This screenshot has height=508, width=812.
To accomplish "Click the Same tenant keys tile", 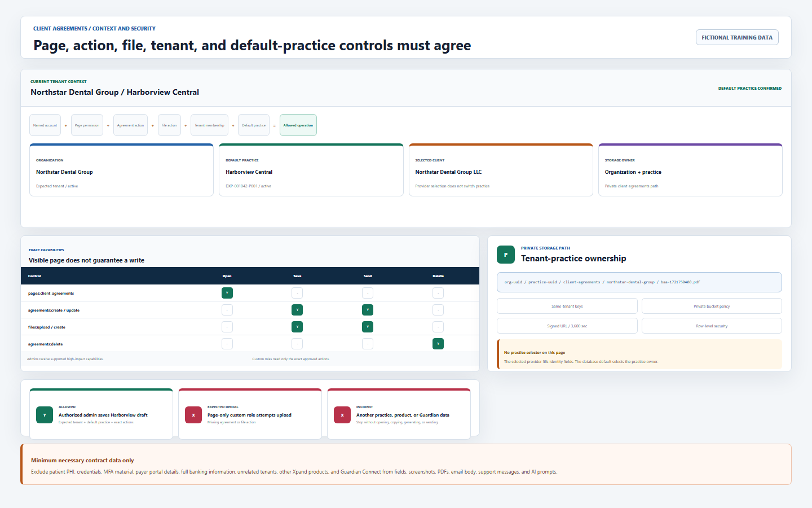I will [x=567, y=306].
